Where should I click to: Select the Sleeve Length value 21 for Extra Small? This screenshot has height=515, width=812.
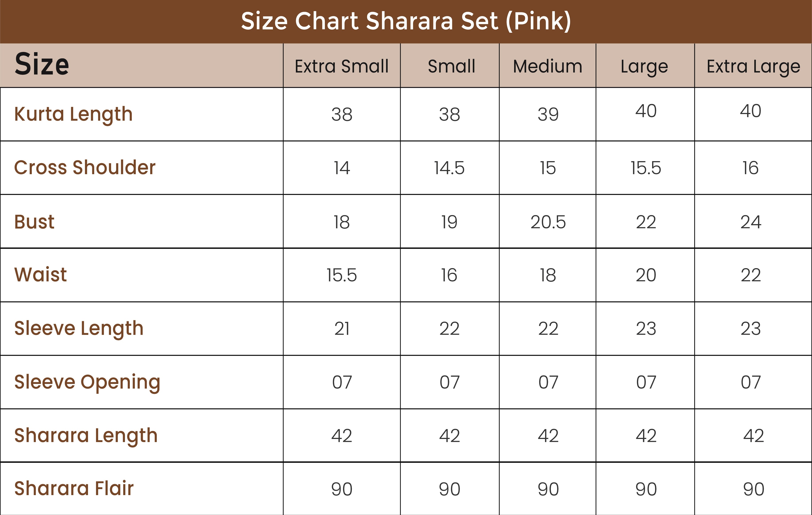pyautogui.click(x=342, y=329)
